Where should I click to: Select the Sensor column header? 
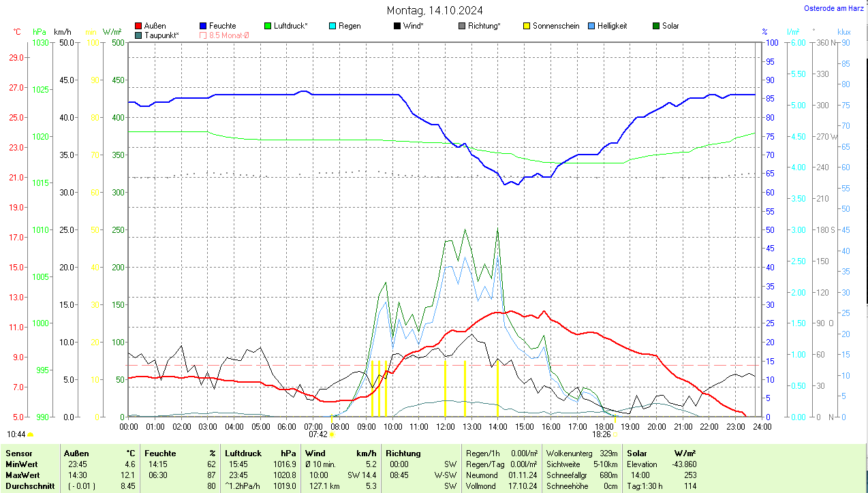pos(18,454)
